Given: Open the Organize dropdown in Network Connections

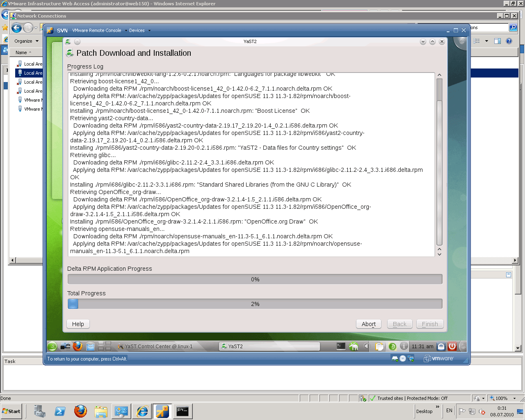Looking at the screenshot, I should 26,41.
